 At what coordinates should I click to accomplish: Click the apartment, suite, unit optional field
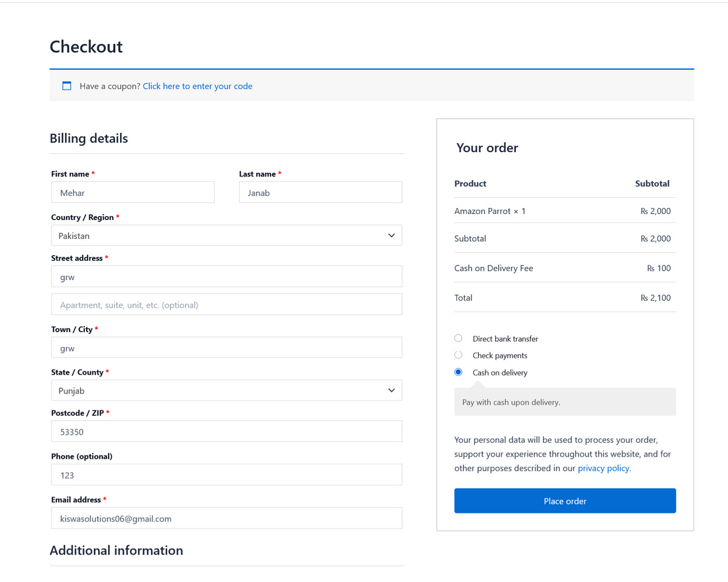coord(226,304)
